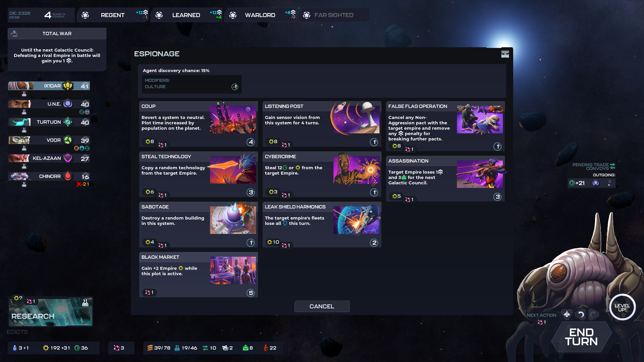The image size is (644, 362).
Task: Select the empty Far Sighted agenda slot
Action: (334, 15)
